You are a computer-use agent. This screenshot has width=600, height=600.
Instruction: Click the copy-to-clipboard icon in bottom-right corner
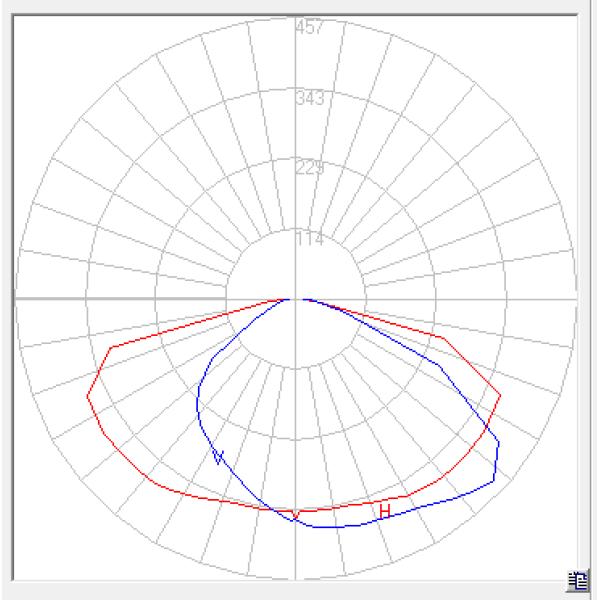pos(577,579)
